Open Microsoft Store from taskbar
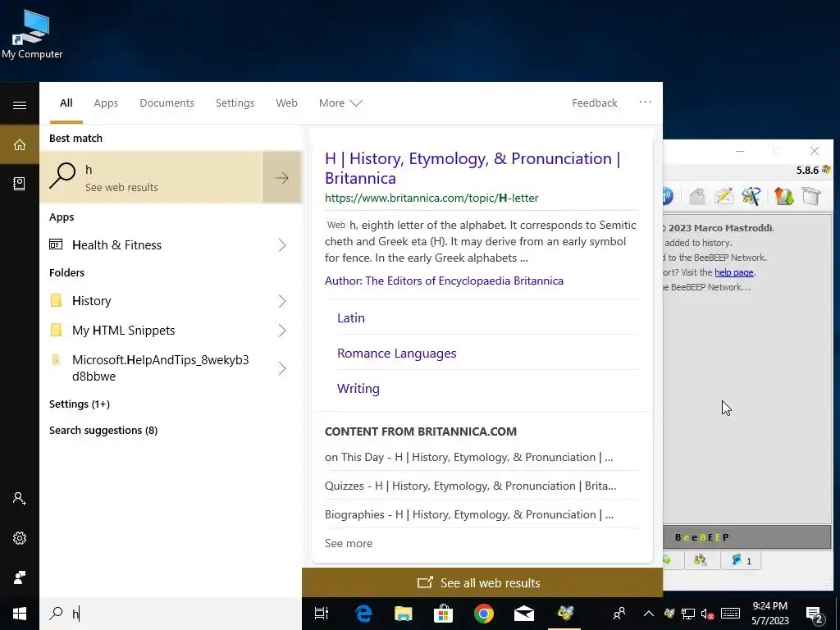 coord(443,614)
